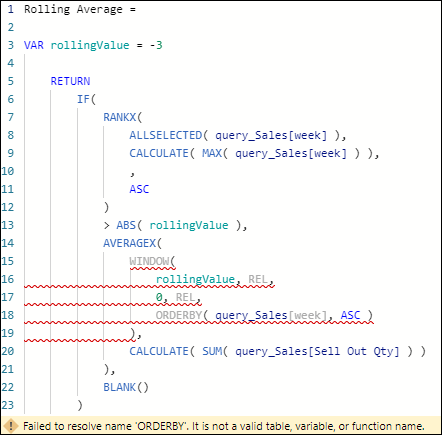Click the 'Rolling Average =' measure name on line 1

pyautogui.click(x=80, y=9)
